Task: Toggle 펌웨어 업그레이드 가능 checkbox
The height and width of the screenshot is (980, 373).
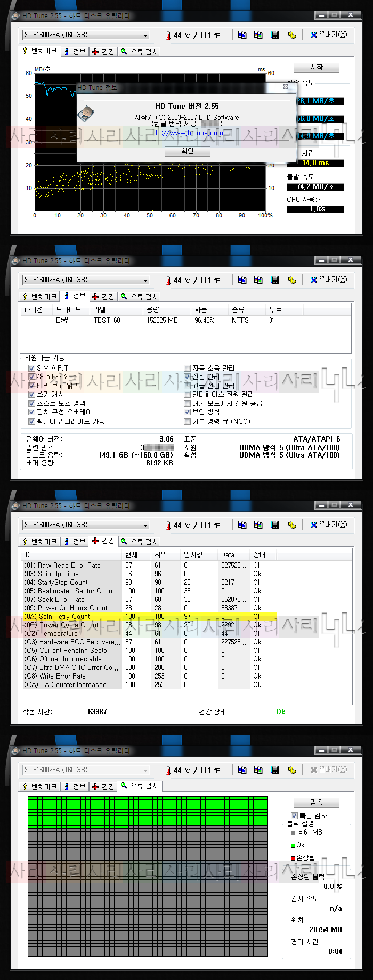Action: coord(31,421)
